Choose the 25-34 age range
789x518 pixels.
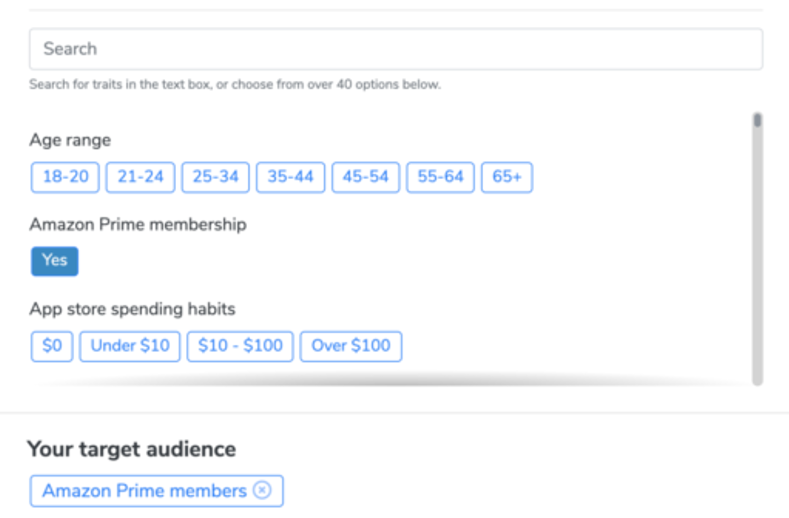(x=215, y=177)
